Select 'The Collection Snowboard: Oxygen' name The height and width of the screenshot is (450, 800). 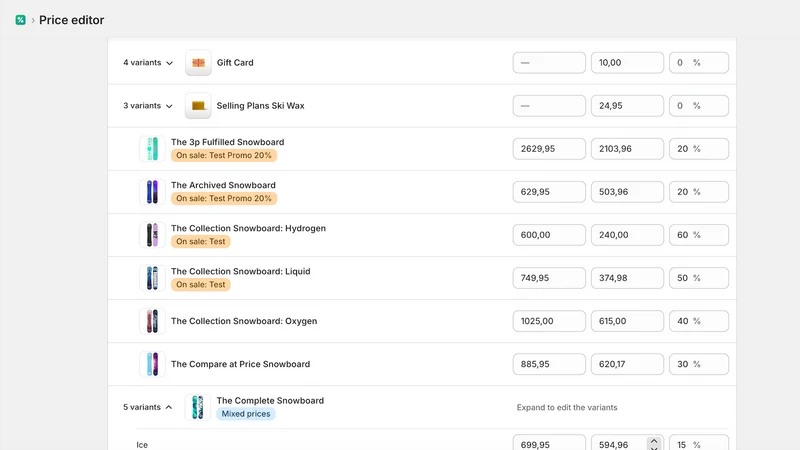point(244,321)
